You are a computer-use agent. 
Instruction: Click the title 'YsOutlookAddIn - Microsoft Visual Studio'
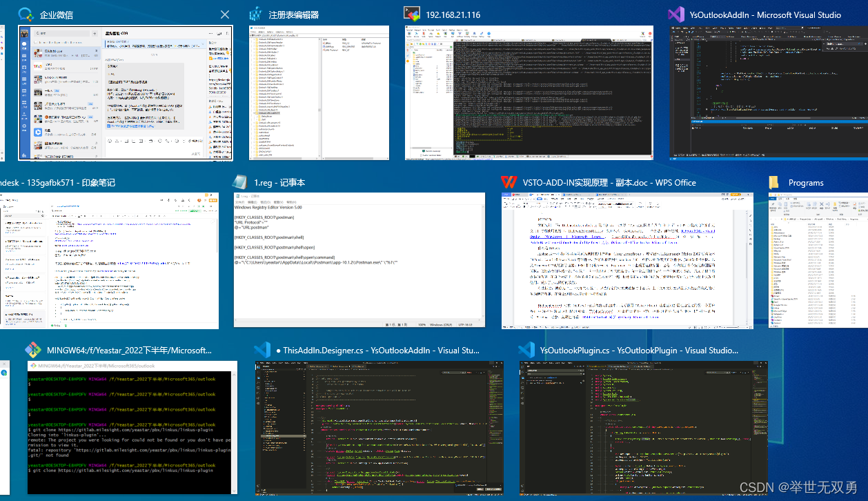[x=765, y=14]
